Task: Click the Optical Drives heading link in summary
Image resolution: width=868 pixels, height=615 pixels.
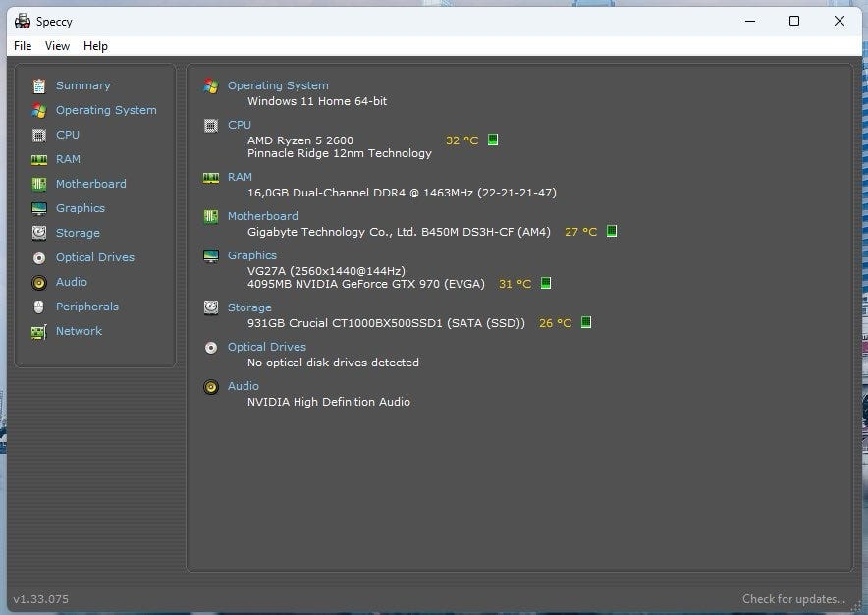Action: [267, 348]
